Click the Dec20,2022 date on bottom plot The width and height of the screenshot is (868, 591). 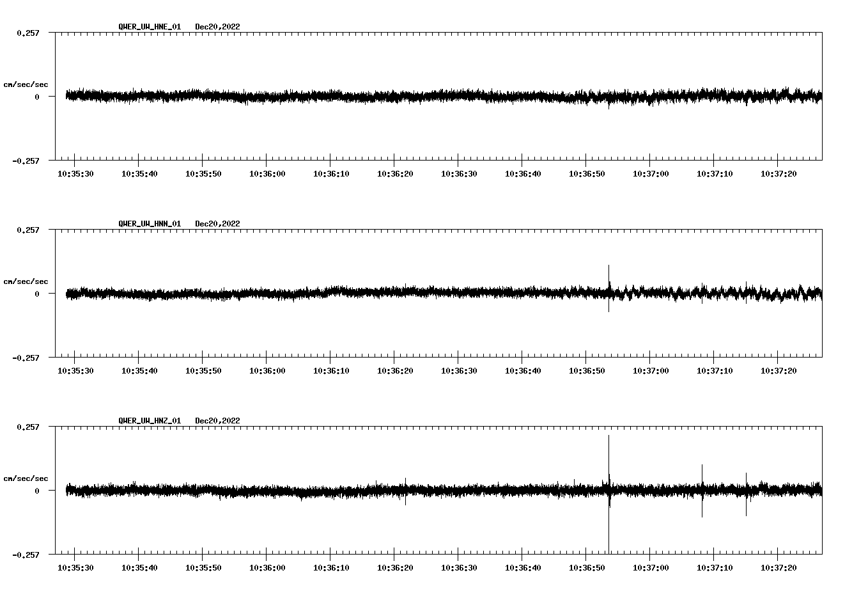[x=218, y=421]
